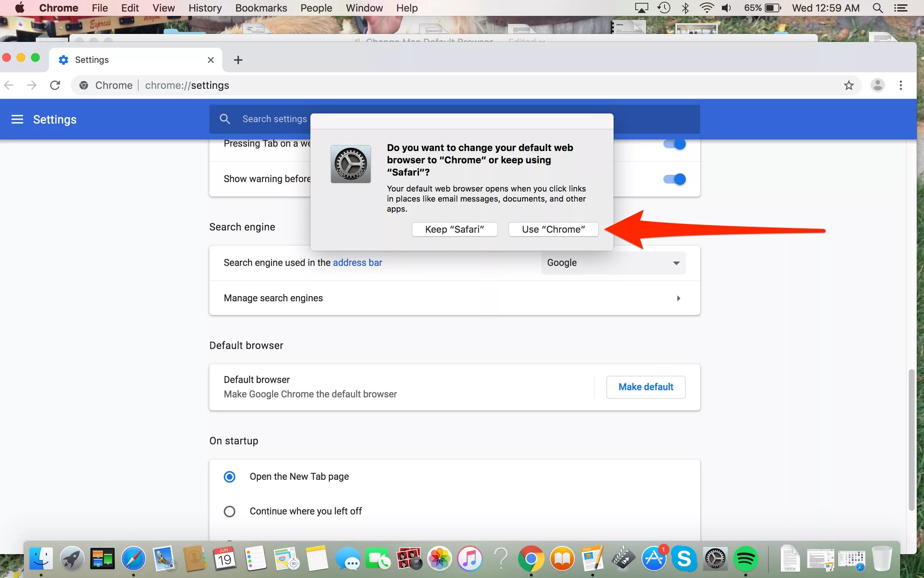Click the page vertical scrollbar
This screenshot has height=578, width=924.
911,439
